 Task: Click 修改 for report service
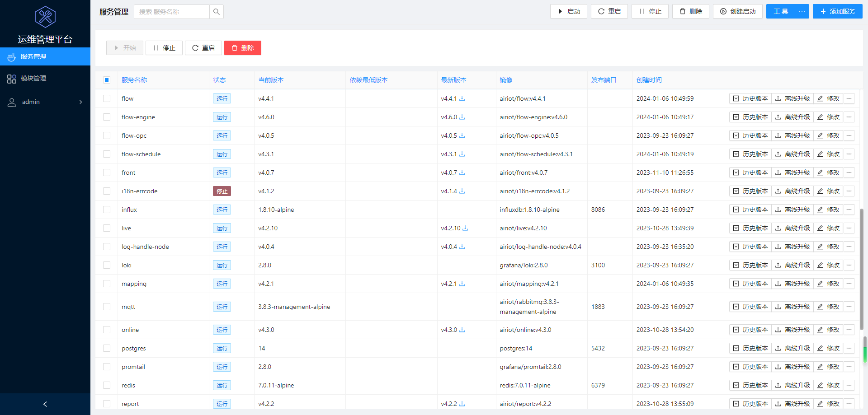point(829,404)
